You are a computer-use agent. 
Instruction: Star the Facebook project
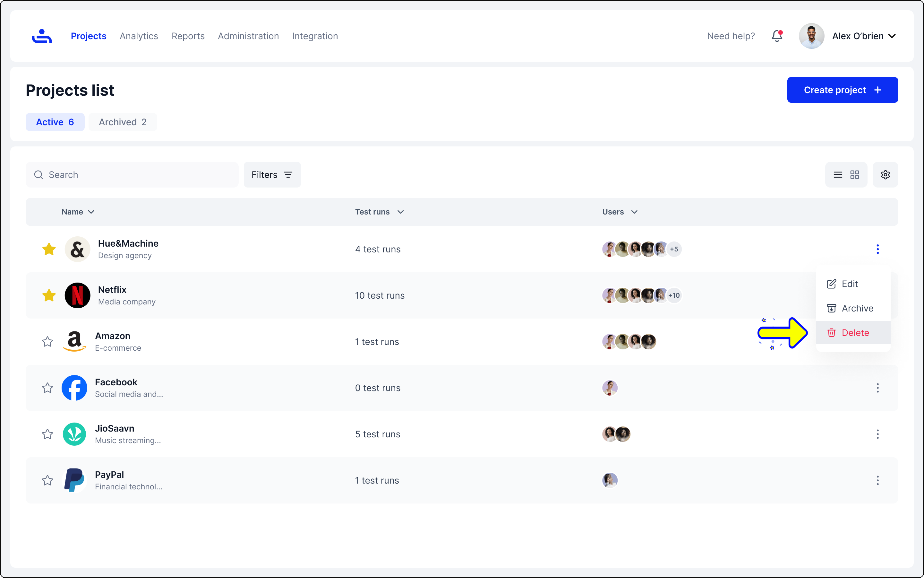point(47,388)
